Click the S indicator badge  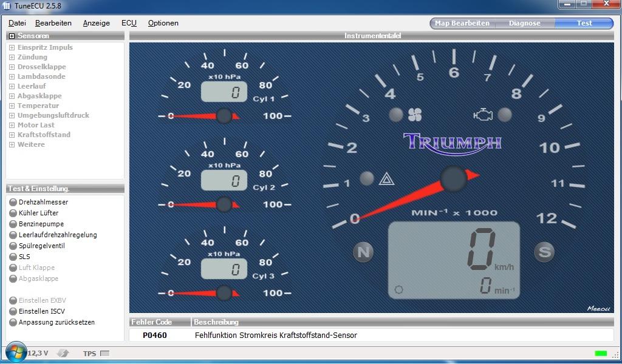tap(544, 252)
